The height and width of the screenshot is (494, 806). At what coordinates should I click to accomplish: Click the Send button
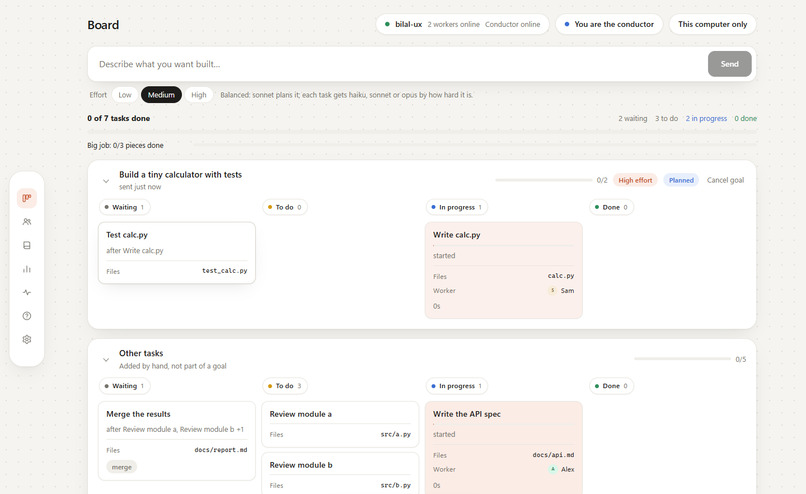(x=729, y=64)
